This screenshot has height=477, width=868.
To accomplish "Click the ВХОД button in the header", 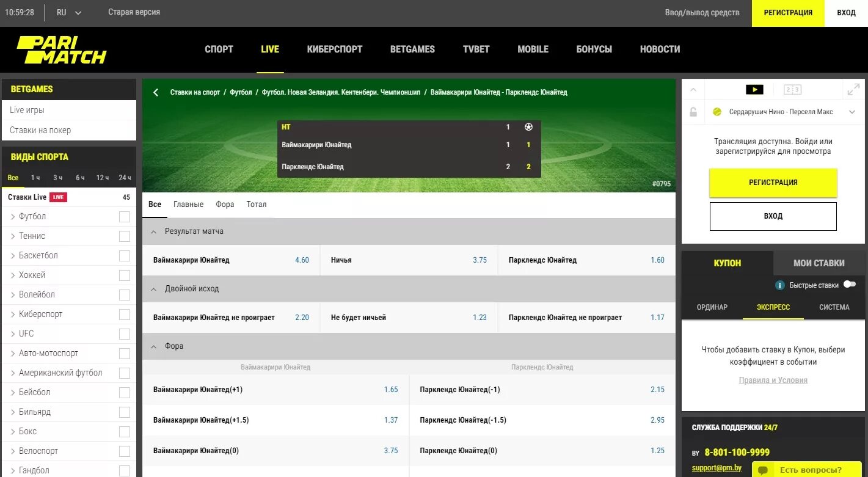I will point(846,13).
